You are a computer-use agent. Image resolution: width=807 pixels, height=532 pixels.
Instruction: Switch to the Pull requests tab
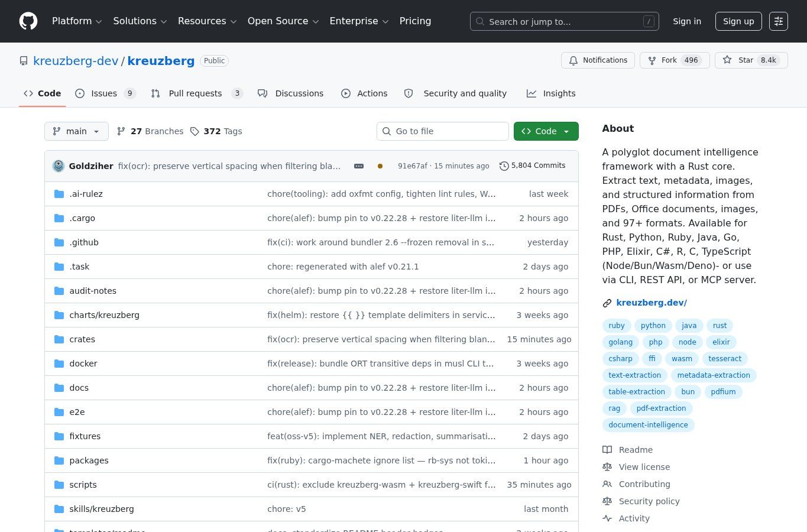point(197,93)
